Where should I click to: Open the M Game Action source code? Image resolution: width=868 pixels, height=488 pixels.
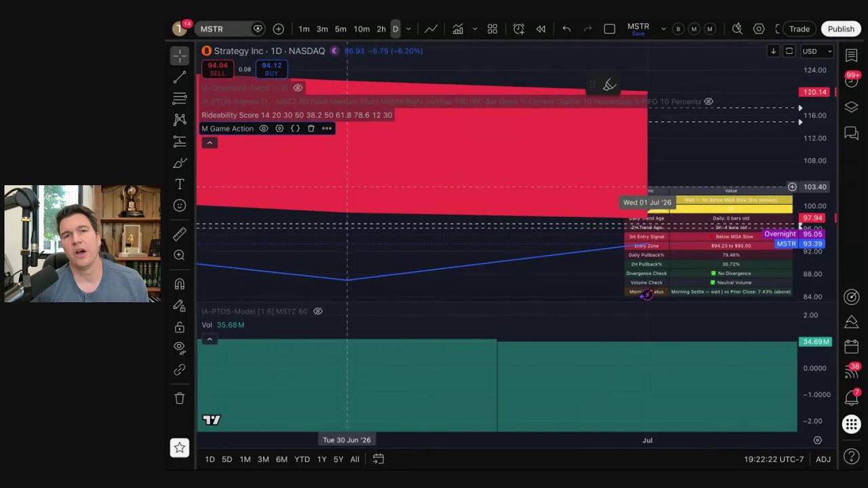click(295, 129)
